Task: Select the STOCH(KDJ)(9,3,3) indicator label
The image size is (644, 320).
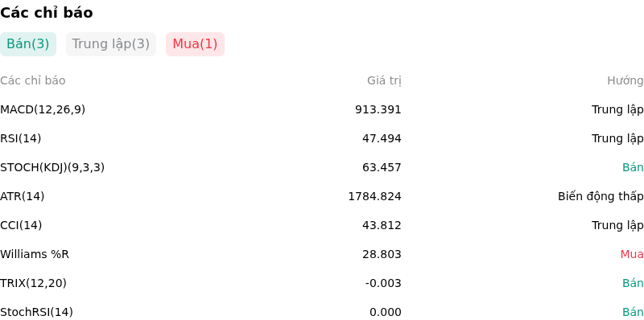Action: [52, 167]
